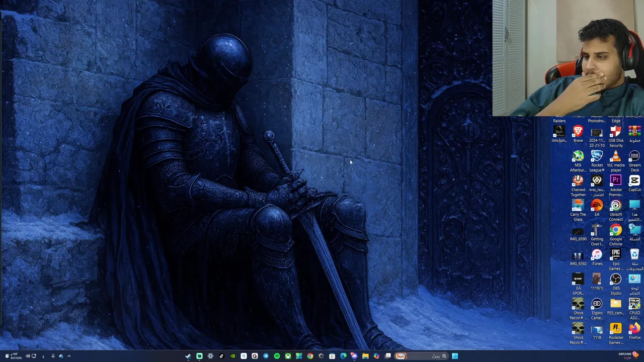Screen dimensions: 644x362
Task: Select the iblis3ph desktop shortcut
Action: pos(559,134)
